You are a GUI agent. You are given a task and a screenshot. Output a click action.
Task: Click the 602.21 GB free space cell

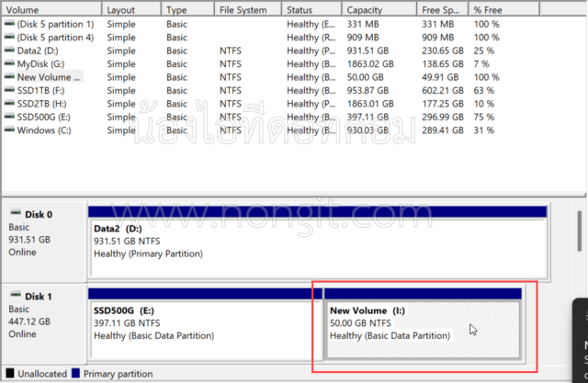click(x=443, y=90)
